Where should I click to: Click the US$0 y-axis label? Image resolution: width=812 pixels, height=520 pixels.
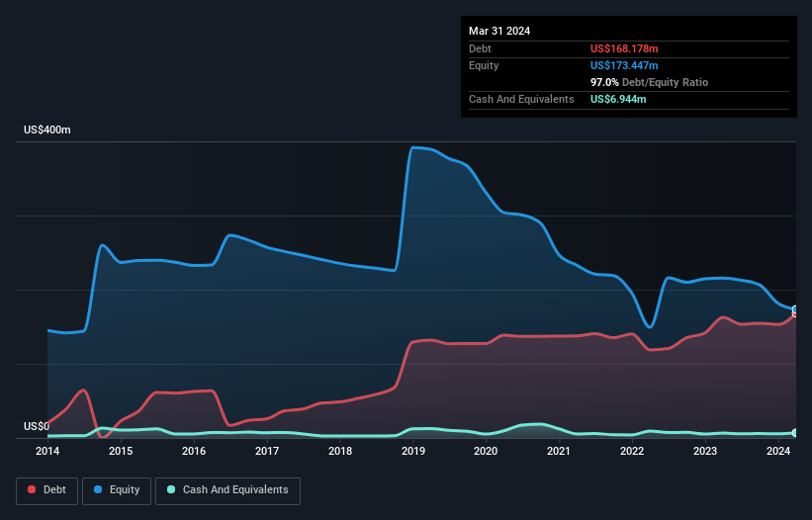coord(37,426)
